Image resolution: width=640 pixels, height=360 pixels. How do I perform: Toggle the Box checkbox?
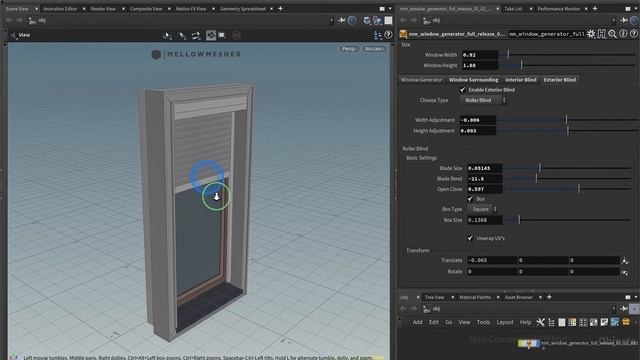470,199
